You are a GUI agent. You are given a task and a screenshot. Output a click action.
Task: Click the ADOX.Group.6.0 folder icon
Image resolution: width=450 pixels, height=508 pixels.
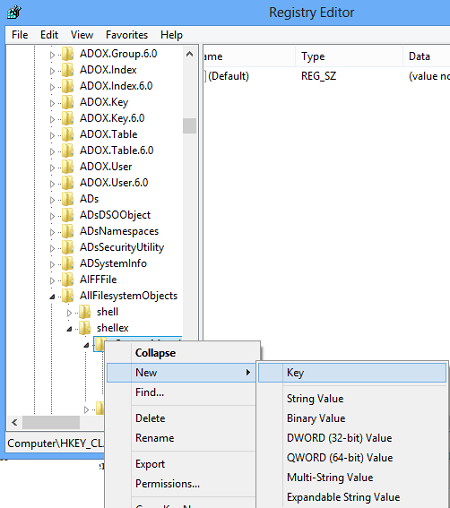pos(68,54)
